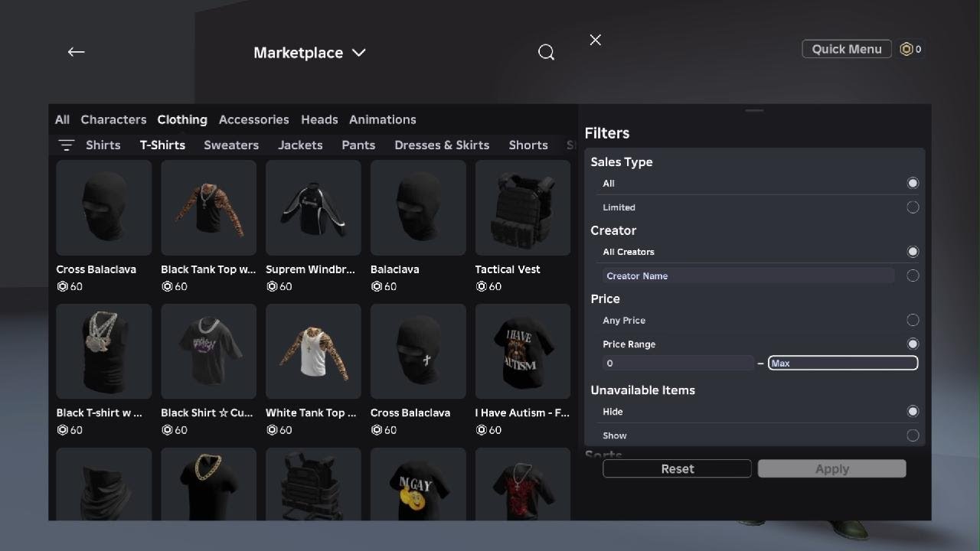Open the black shirt with gold chain thumbnail

coord(208,484)
